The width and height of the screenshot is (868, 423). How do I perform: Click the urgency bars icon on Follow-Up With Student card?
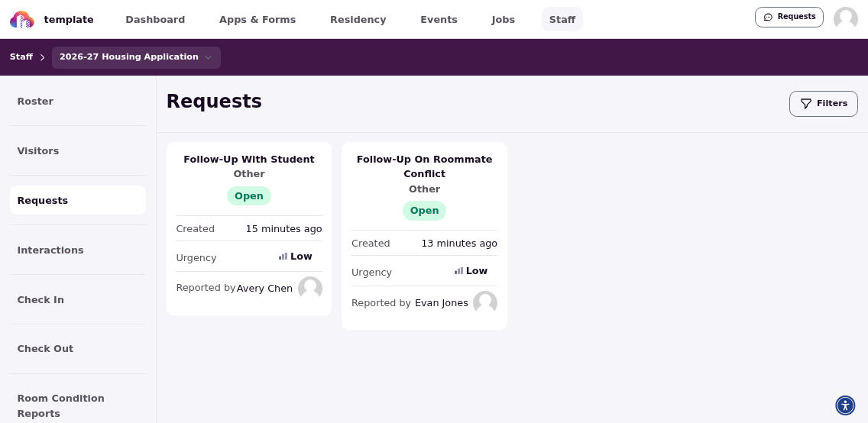[x=283, y=257]
